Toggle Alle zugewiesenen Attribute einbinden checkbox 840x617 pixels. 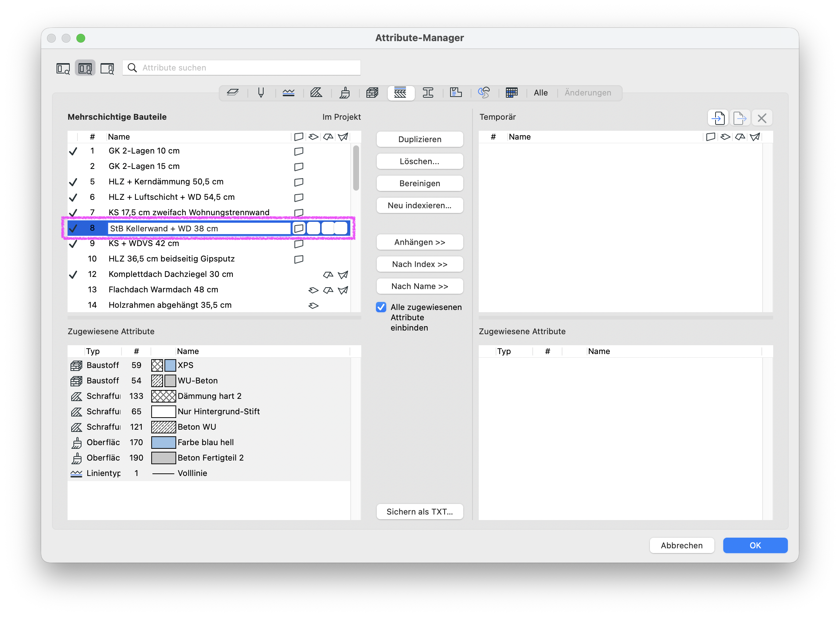pos(381,307)
